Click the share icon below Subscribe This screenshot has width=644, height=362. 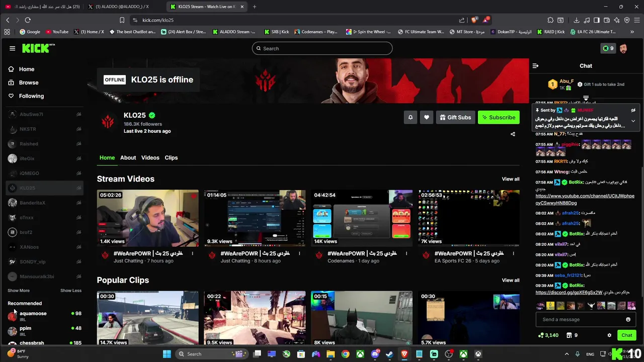point(513,134)
